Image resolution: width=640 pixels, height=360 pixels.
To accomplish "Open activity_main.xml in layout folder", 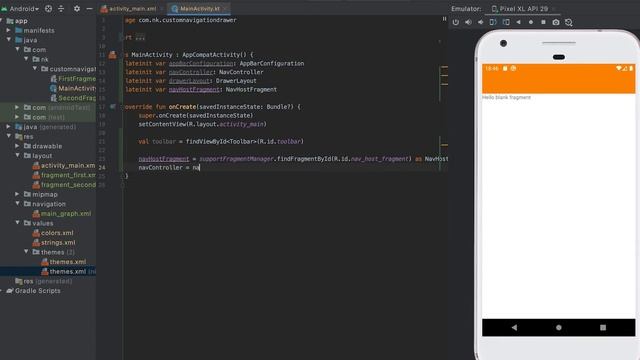I will tap(64, 165).
